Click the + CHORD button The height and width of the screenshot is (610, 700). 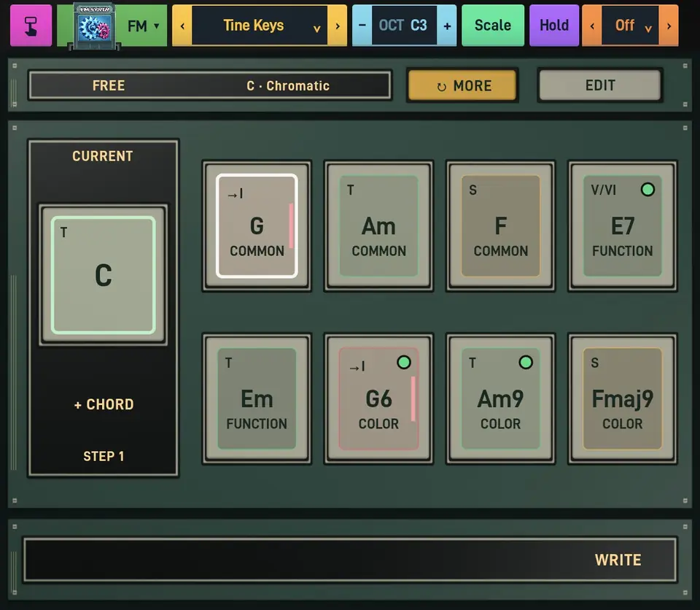104,404
